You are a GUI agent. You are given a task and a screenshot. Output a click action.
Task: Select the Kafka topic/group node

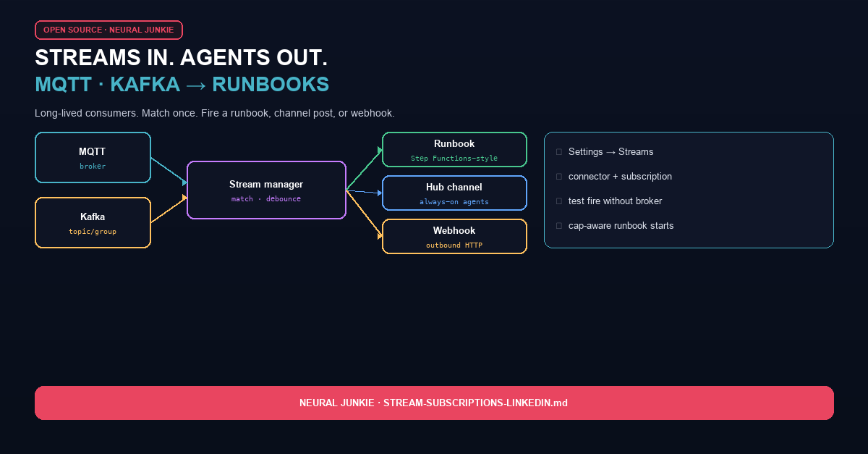pyautogui.click(x=93, y=222)
